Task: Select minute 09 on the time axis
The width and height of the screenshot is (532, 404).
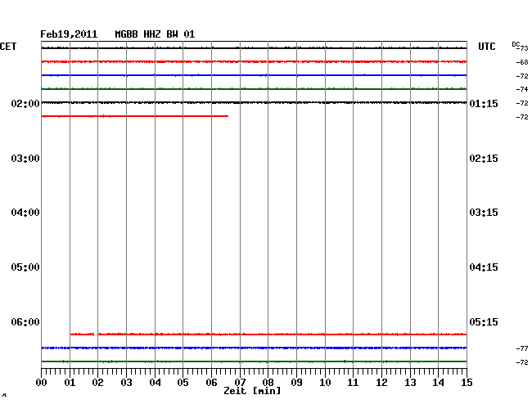Action: pos(296,383)
